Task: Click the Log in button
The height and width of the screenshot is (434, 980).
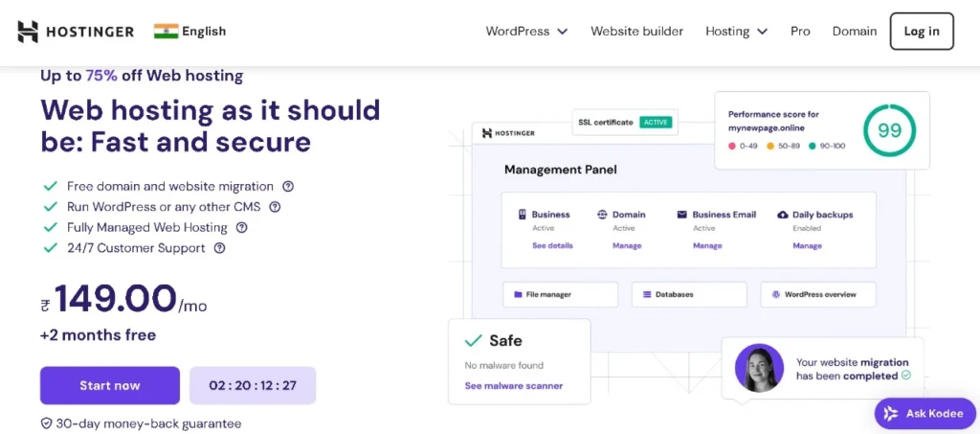Action: [x=921, y=32]
